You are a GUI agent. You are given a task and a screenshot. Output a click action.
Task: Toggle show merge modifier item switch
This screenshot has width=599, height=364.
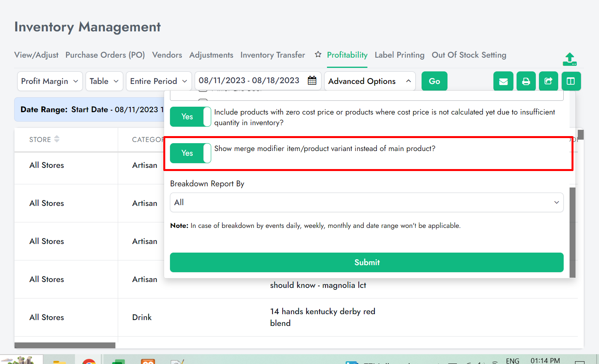click(x=190, y=153)
